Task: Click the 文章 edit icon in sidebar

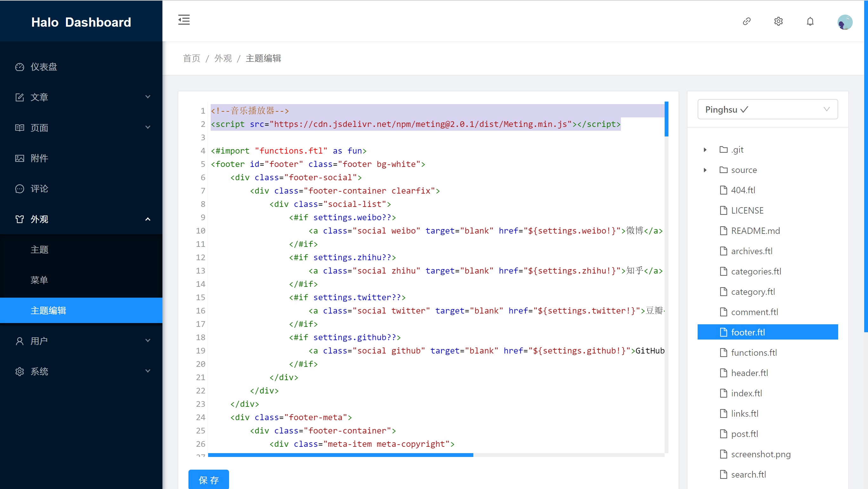Action: [20, 97]
